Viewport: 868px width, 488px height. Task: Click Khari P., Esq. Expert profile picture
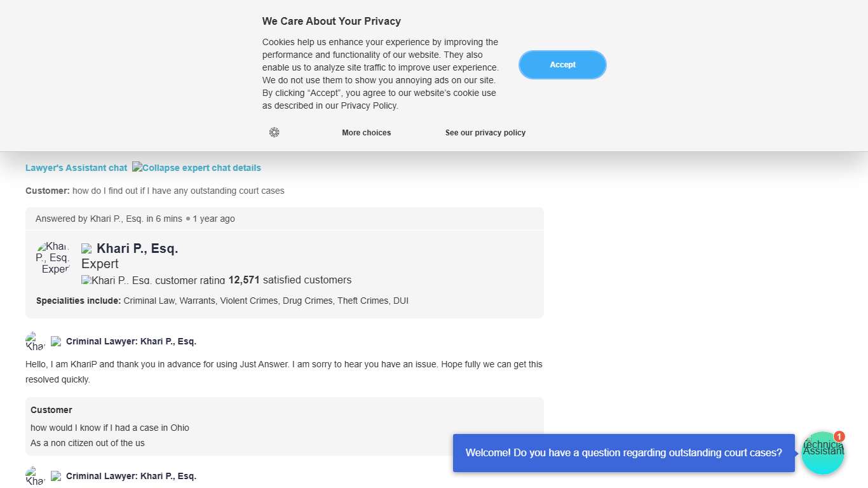point(53,257)
